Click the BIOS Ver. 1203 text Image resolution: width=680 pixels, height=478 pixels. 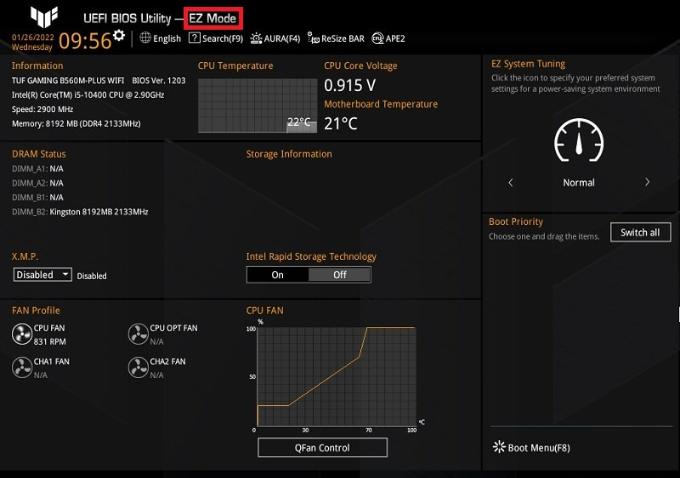159,81
